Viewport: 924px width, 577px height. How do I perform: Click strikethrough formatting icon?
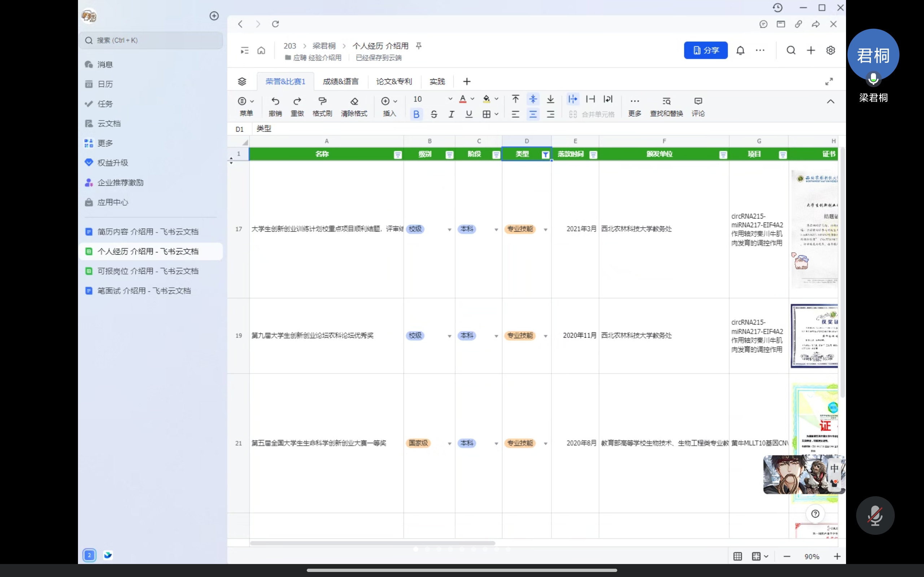(434, 114)
